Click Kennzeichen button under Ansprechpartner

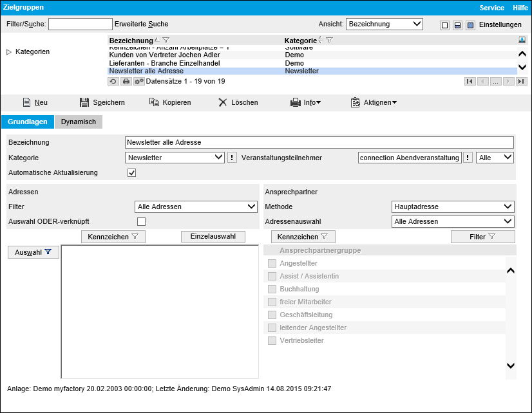(303, 237)
